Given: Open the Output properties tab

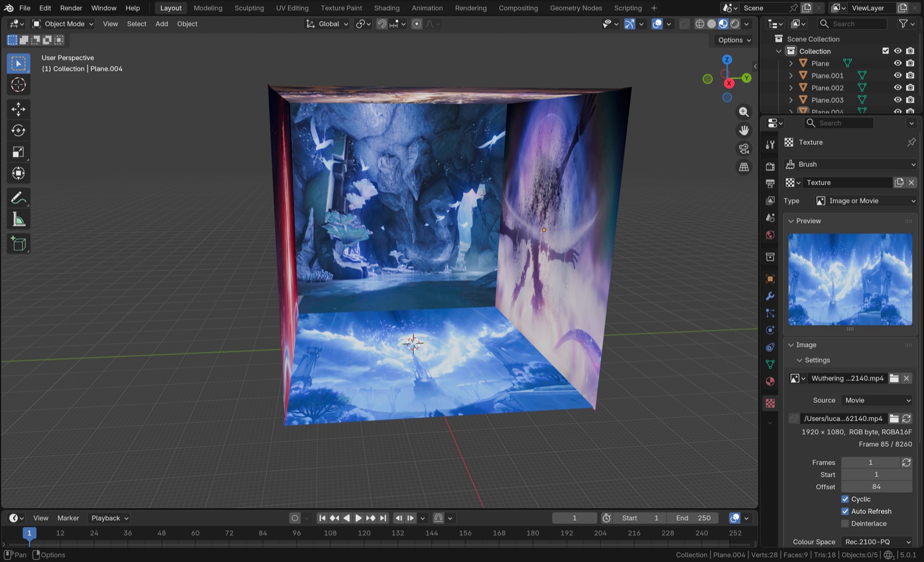Looking at the screenshot, I should [x=770, y=183].
